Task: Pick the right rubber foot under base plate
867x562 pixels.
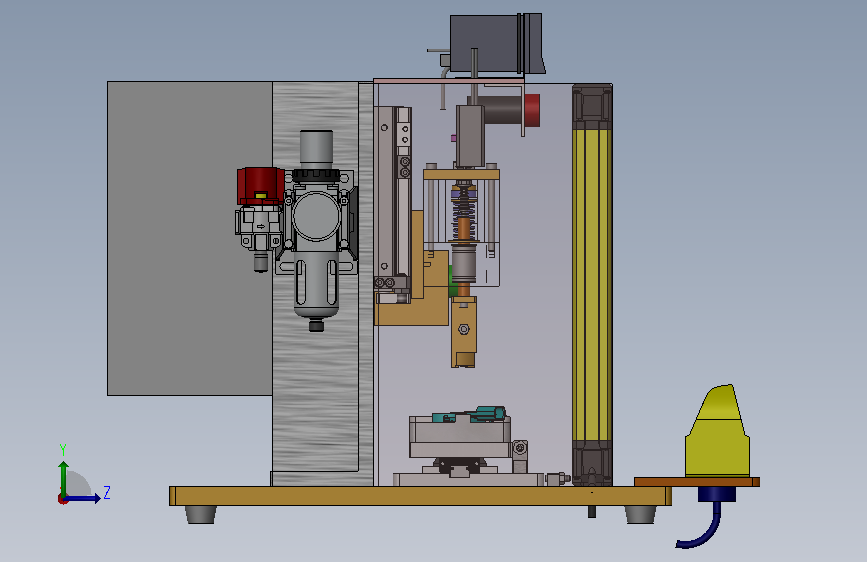Action: tap(640, 514)
